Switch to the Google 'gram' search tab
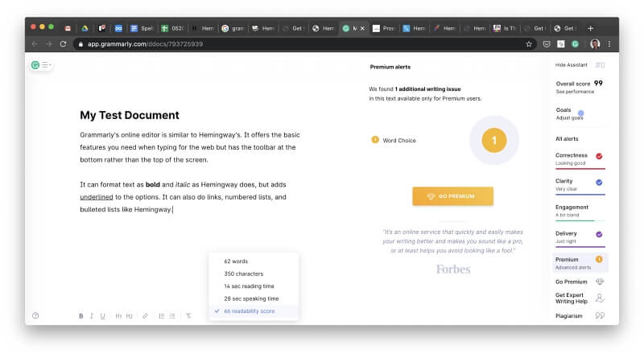Screen dimensions: 644x358 [x=233, y=28]
